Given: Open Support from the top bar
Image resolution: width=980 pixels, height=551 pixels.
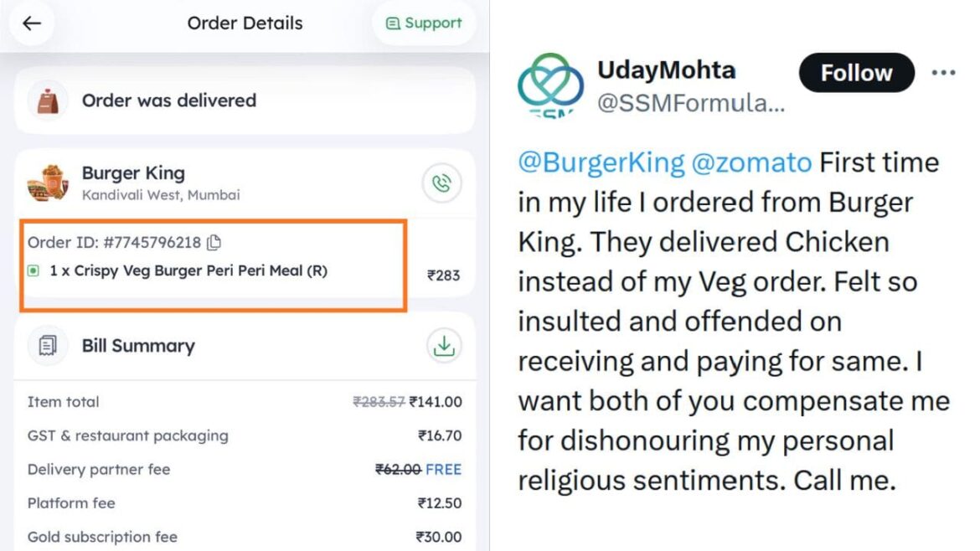Looking at the screenshot, I should tap(424, 23).
